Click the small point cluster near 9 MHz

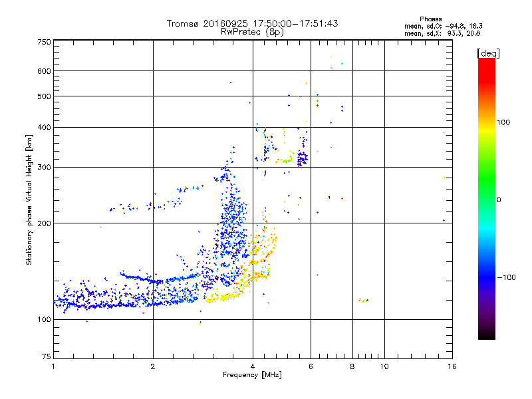coord(363,301)
